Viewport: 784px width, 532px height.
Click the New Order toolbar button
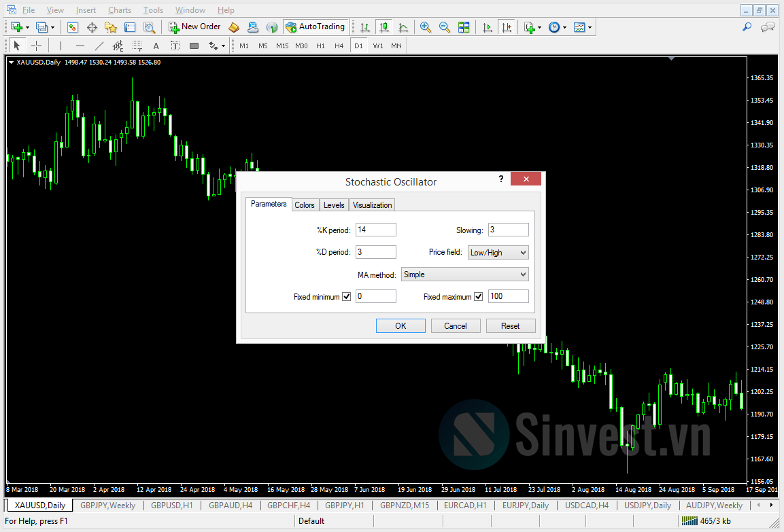click(x=194, y=27)
